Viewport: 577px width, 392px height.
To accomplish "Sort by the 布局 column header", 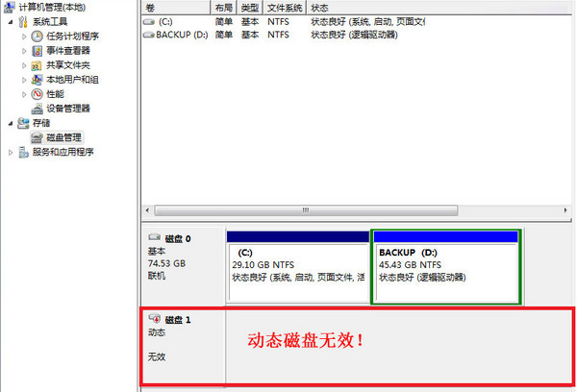I will [x=223, y=8].
